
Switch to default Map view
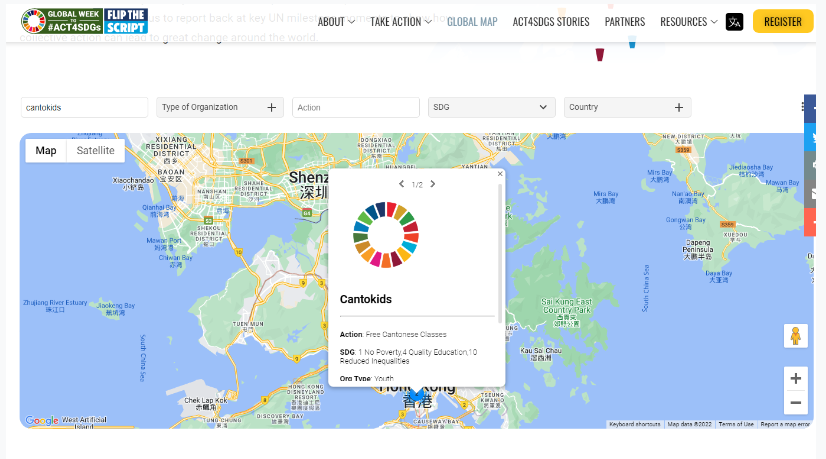click(x=46, y=151)
